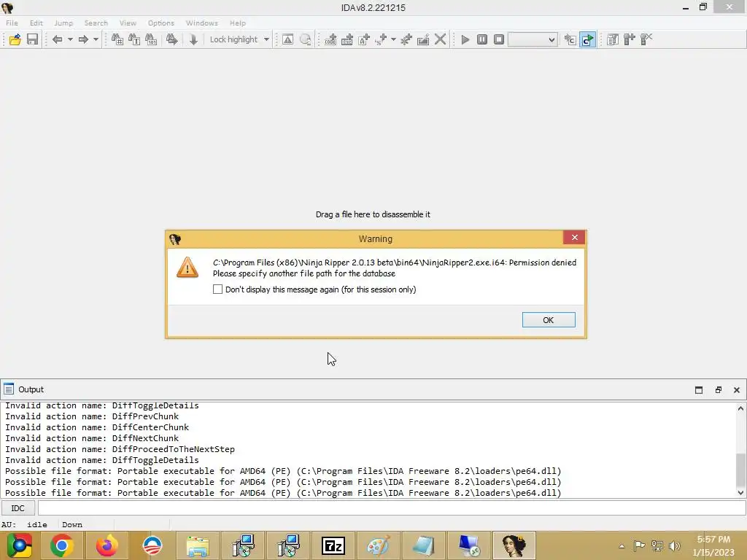Click the 'DiffProceedToTheNextStep' output line
Viewport: 747px width, 560px height.
click(120, 449)
